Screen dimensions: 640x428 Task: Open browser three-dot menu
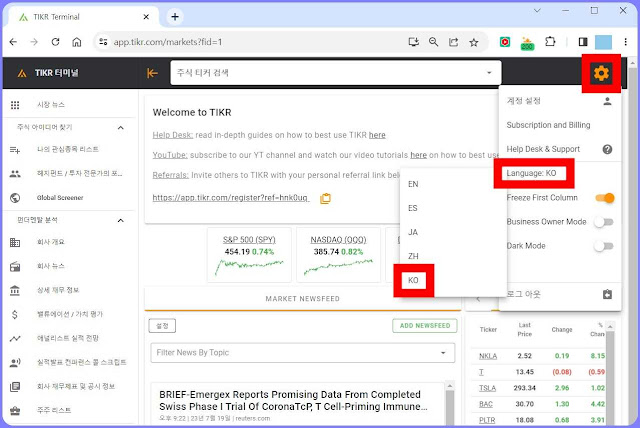click(625, 42)
